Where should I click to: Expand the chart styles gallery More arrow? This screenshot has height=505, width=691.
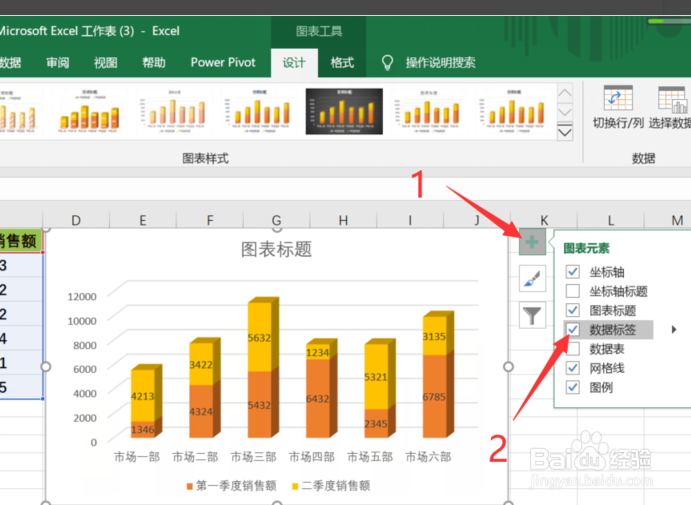tap(565, 132)
